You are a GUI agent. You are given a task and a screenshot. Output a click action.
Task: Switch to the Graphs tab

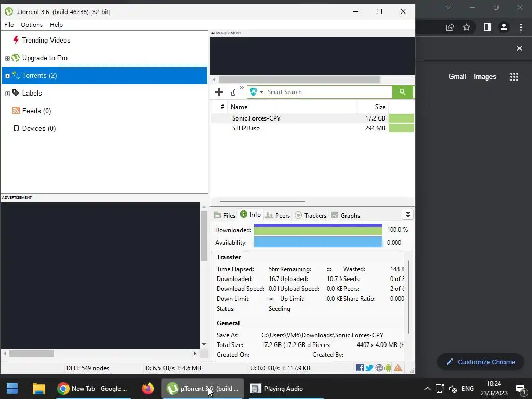345,216
